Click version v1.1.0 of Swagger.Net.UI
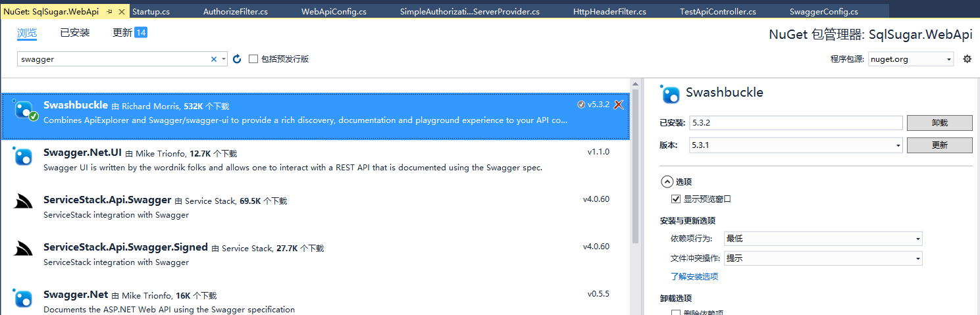The width and height of the screenshot is (980, 315). [x=598, y=152]
